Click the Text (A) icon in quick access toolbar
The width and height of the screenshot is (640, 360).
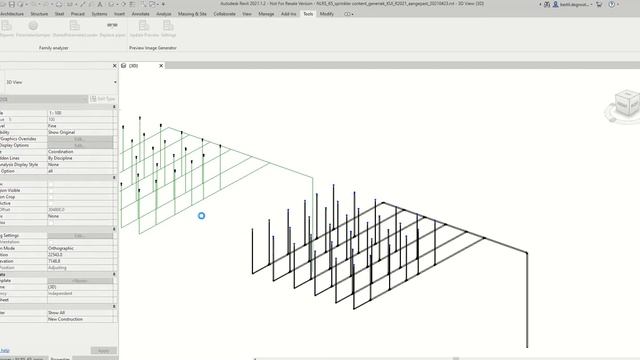[100, 4]
